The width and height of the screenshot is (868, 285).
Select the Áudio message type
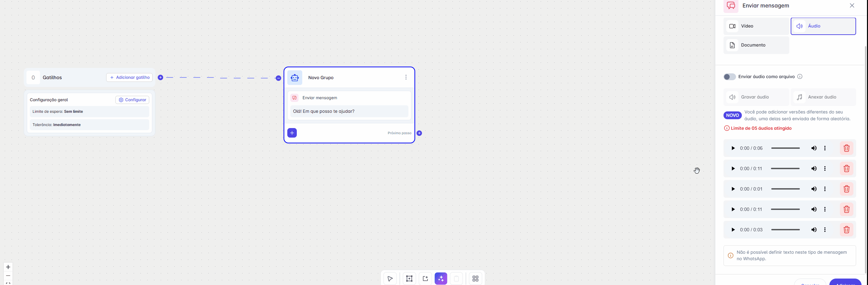823,26
